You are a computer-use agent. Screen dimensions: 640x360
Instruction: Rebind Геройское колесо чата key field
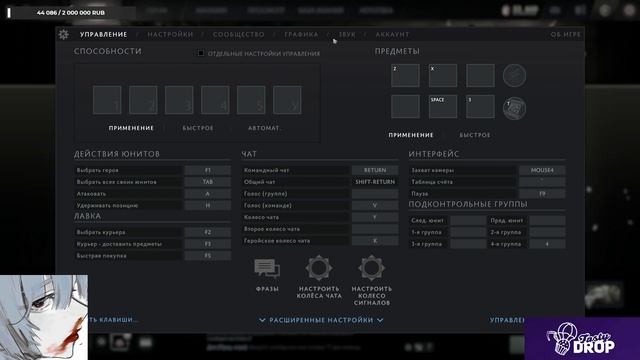point(375,241)
